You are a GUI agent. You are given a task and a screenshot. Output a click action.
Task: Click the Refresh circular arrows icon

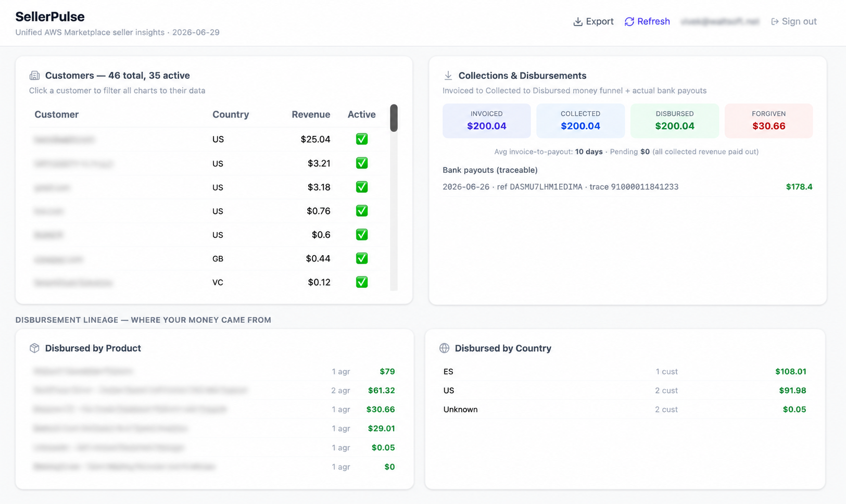(x=629, y=22)
